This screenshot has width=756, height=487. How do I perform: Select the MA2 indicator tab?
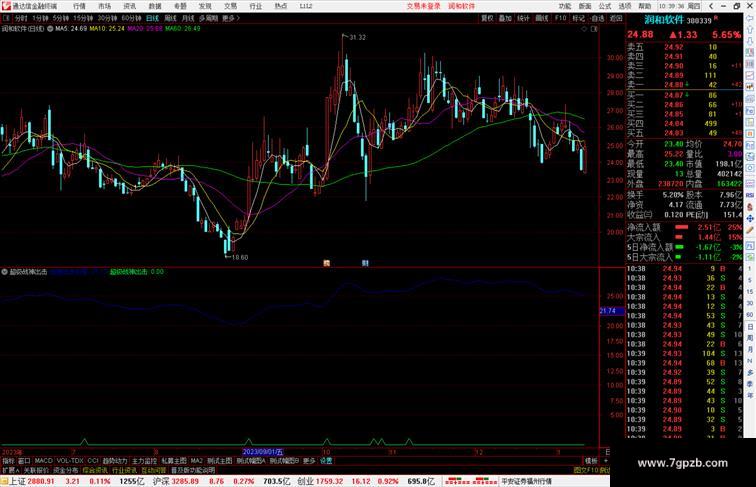(196, 461)
